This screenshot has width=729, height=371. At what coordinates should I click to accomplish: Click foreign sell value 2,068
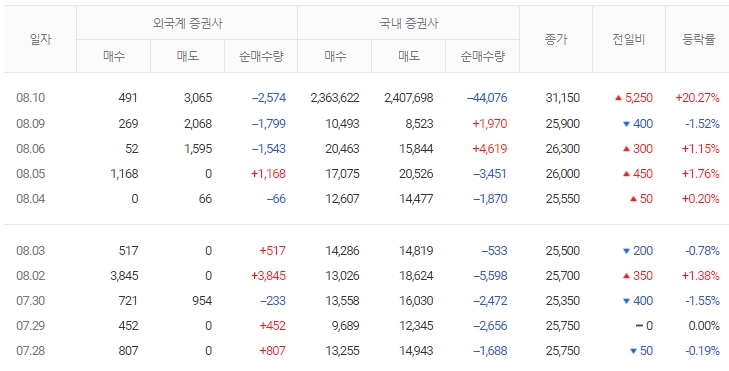(198, 124)
